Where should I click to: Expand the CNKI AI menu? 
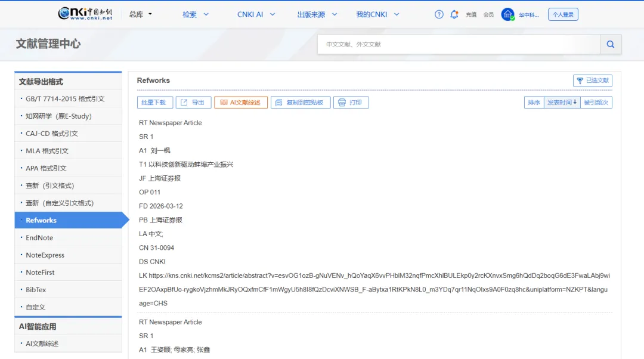(x=256, y=14)
